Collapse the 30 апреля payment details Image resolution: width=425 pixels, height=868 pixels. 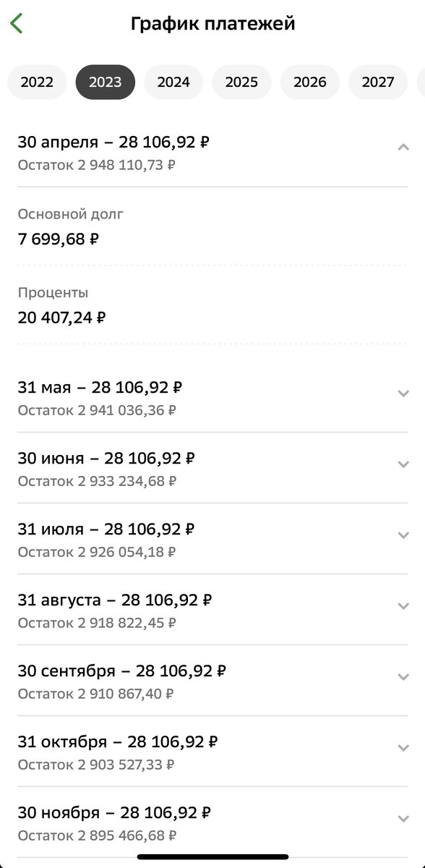405,147
